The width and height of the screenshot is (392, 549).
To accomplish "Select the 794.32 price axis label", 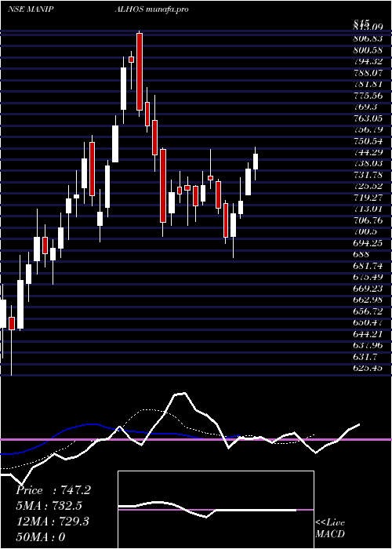I will click(368, 61).
